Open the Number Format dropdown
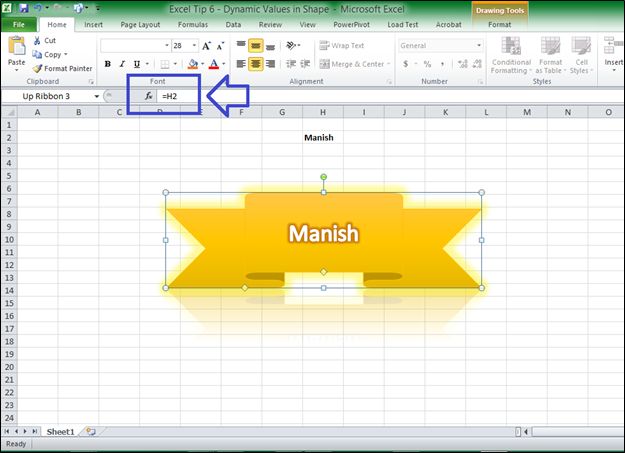625x453 pixels. pos(479,45)
